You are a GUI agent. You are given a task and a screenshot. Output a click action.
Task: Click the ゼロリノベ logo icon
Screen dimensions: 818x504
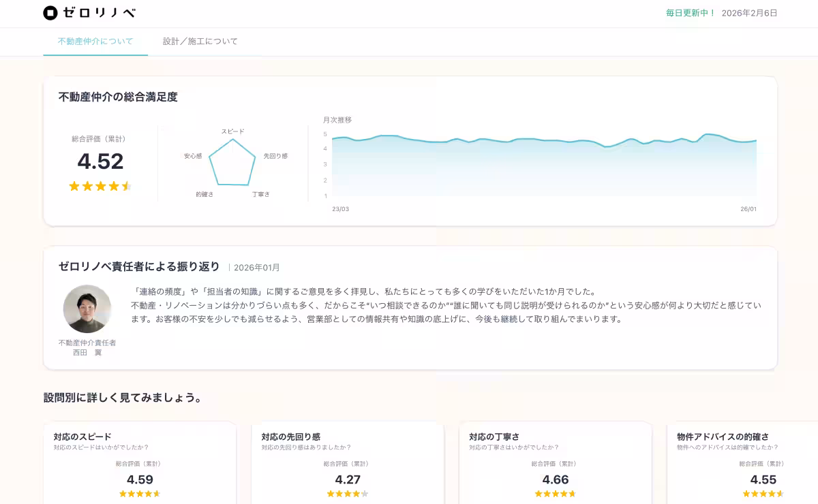[x=50, y=12]
